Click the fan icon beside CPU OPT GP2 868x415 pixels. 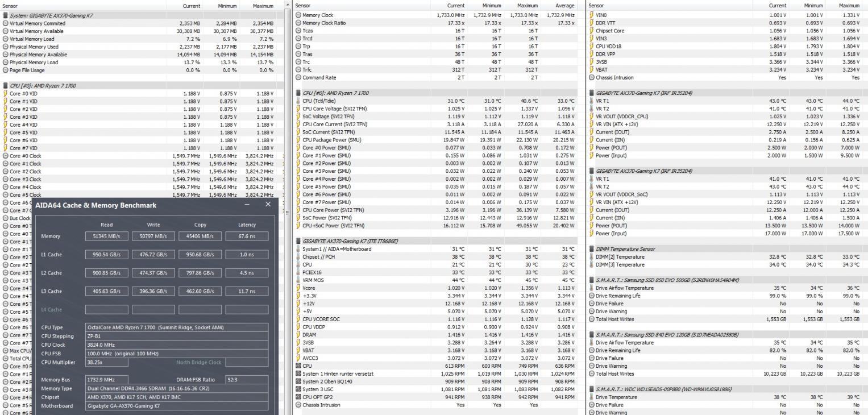[298, 397]
